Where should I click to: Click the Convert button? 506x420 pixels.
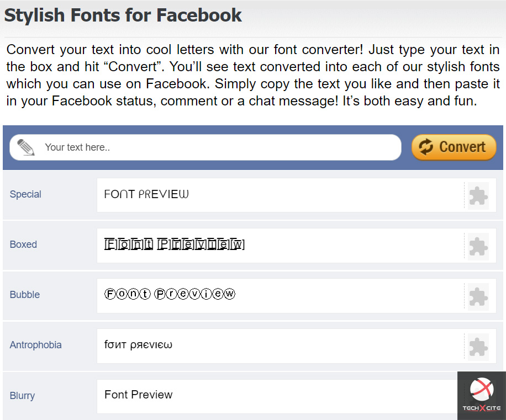click(x=454, y=147)
